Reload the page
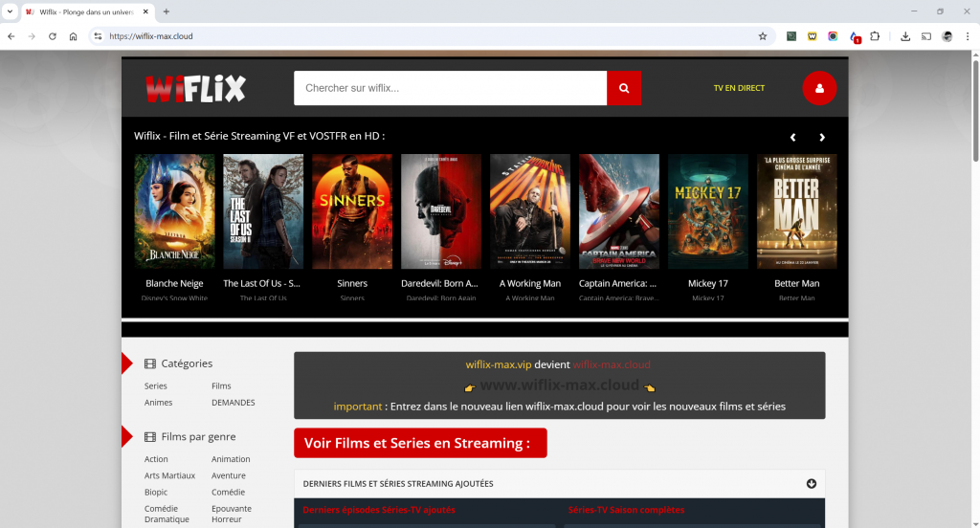The image size is (980, 528). tap(53, 36)
